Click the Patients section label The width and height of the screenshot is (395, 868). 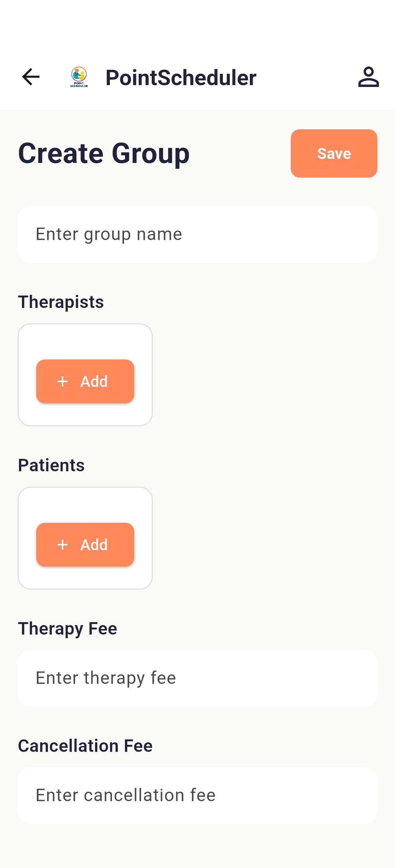[x=51, y=465]
